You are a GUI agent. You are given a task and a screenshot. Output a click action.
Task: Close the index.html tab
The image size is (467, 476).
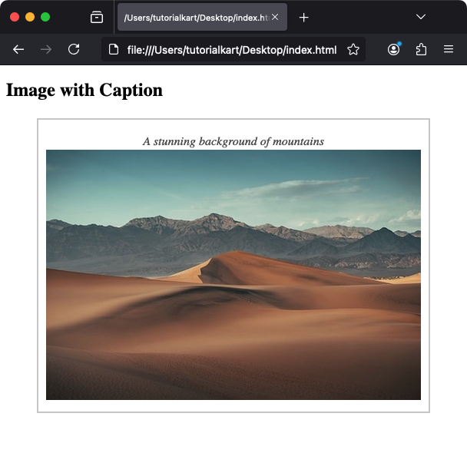275,17
